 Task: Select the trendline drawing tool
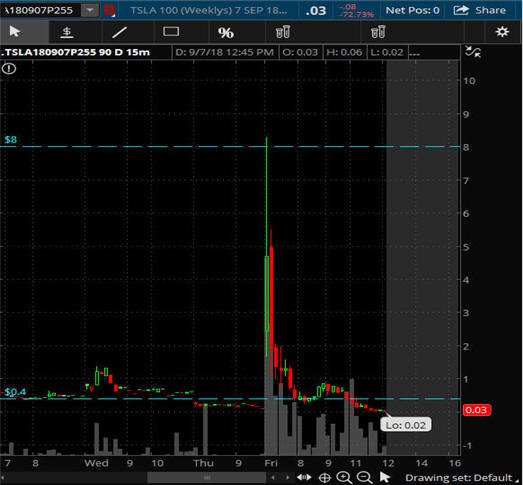point(119,32)
